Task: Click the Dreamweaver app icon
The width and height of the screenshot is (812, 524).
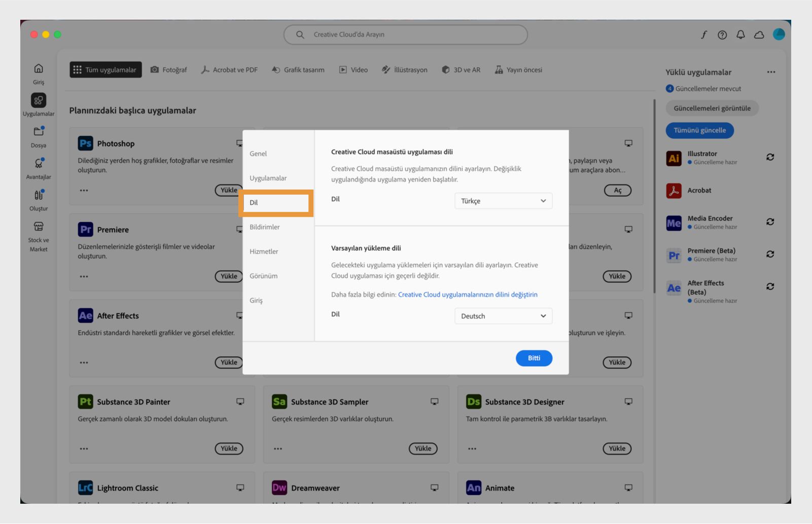Action: (x=279, y=488)
